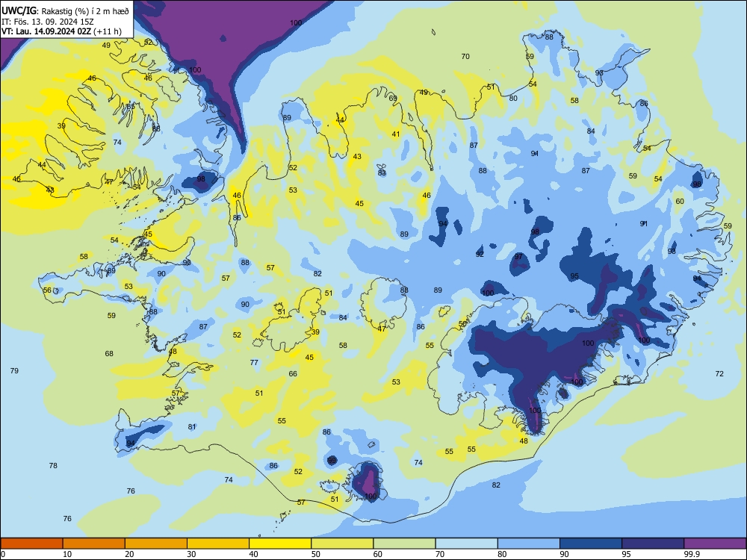Viewport: 747px width, 560px height.
Task: Select the 80–90 medium blue legend swatch
Action: coord(529,544)
